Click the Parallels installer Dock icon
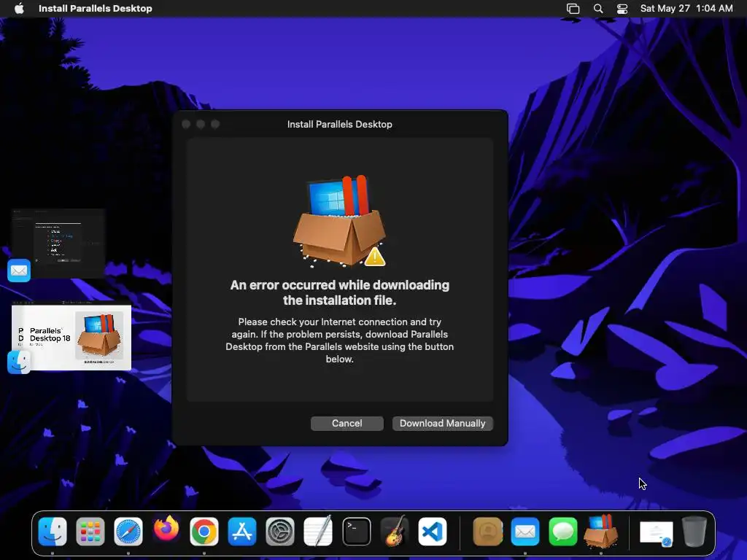Viewport: 747px width, 560px height. click(601, 531)
